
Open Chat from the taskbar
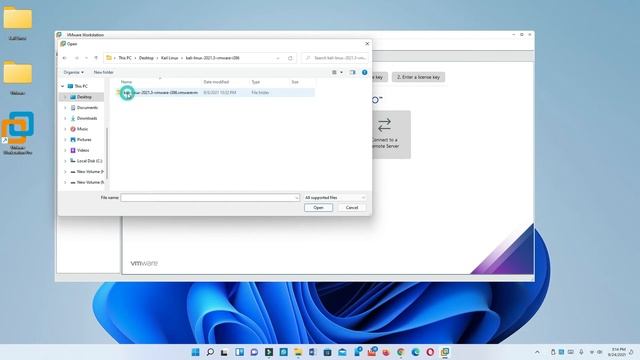point(254,352)
